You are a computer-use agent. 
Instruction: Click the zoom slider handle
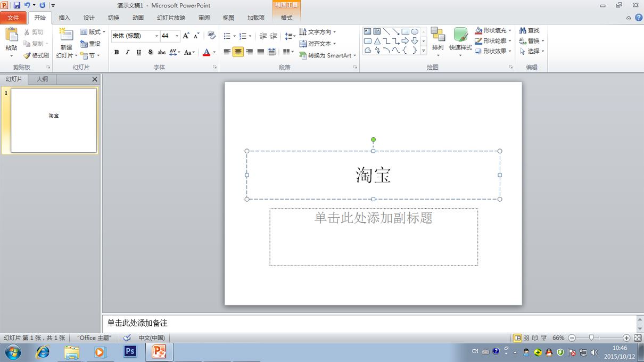click(x=591, y=338)
